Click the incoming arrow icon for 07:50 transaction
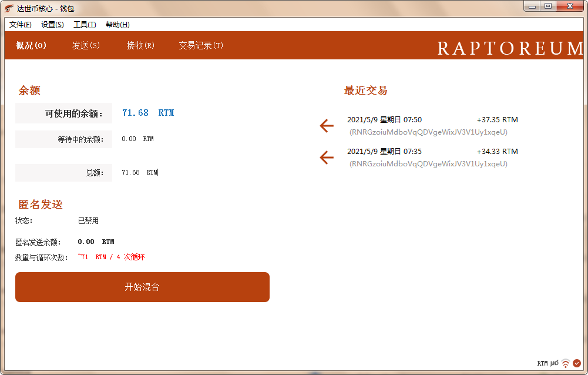 pyautogui.click(x=327, y=126)
